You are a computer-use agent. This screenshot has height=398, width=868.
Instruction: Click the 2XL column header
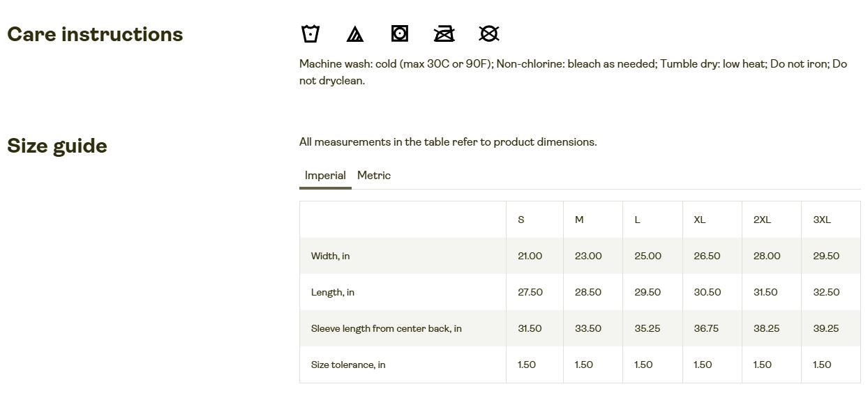pyautogui.click(x=762, y=220)
